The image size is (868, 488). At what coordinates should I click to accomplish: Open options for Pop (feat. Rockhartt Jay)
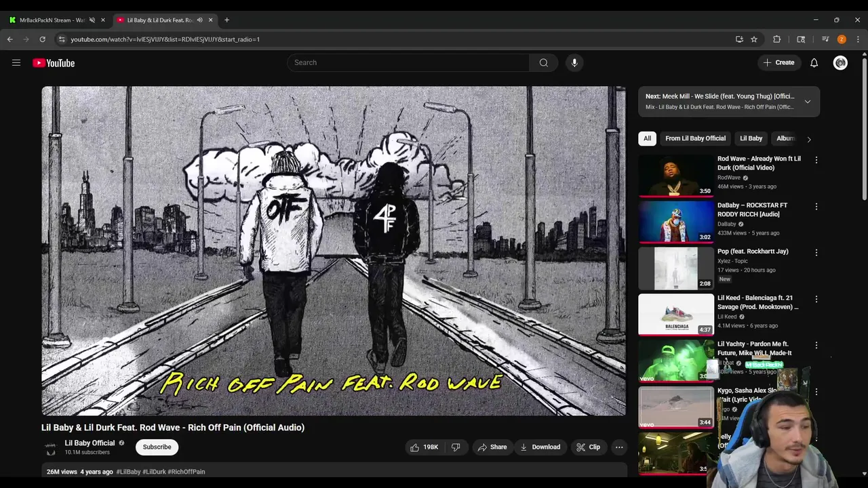coord(816,253)
